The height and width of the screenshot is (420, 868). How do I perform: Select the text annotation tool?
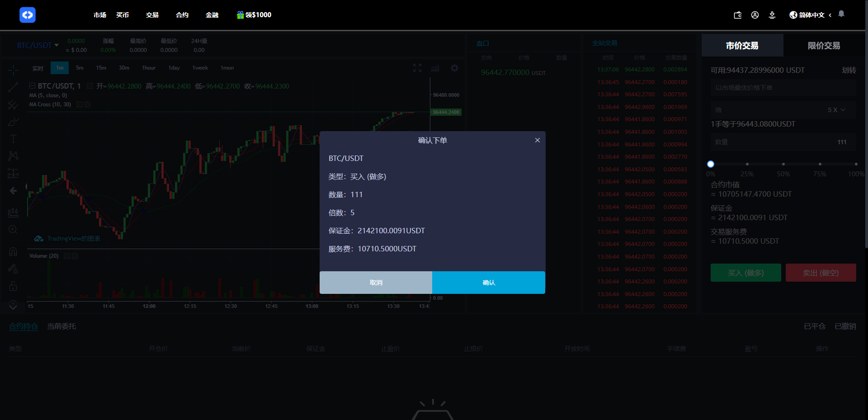13,139
